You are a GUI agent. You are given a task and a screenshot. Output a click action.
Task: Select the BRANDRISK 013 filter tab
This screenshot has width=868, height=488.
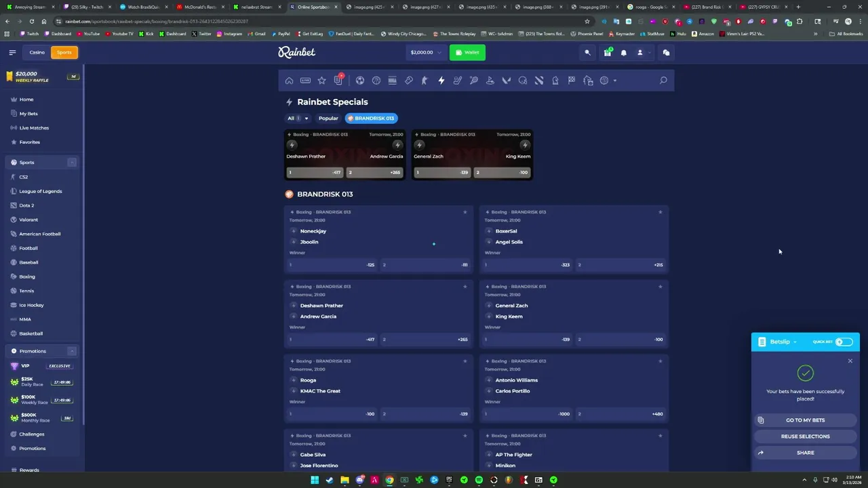(x=371, y=118)
